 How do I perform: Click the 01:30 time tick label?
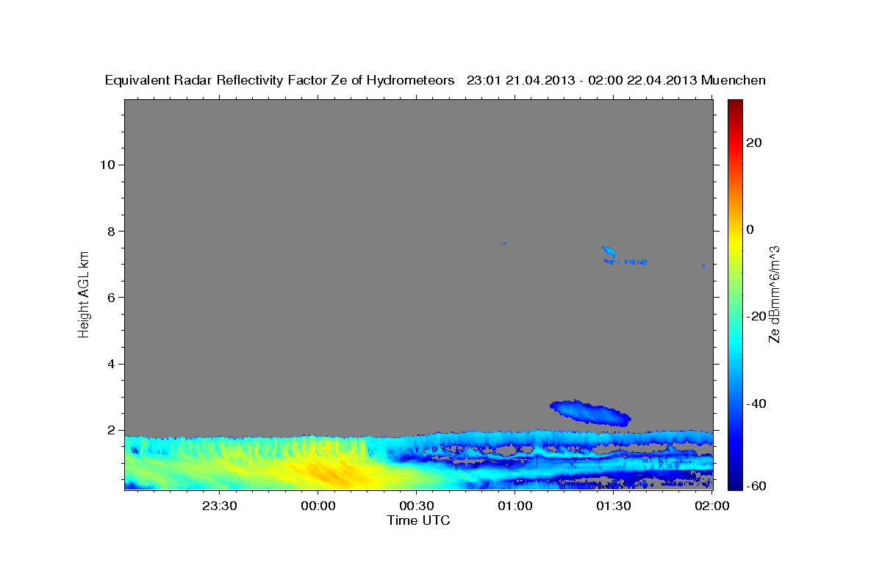click(x=613, y=506)
